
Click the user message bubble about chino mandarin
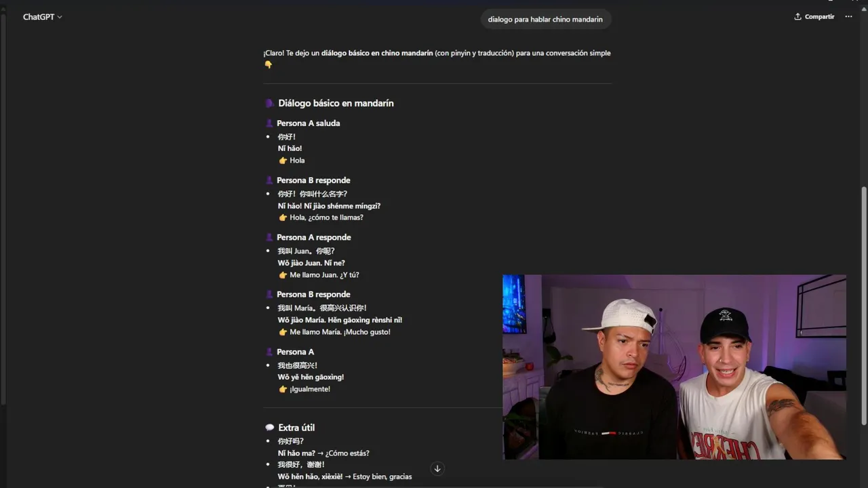click(545, 20)
